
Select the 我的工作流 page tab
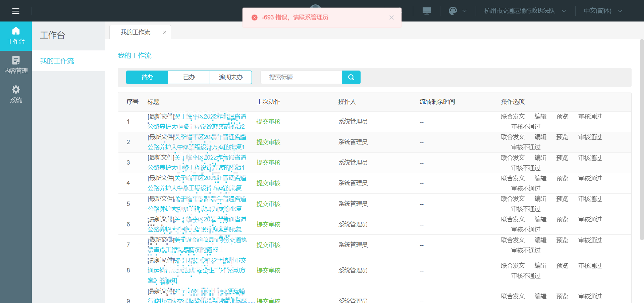pyautogui.click(x=136, y=32)
